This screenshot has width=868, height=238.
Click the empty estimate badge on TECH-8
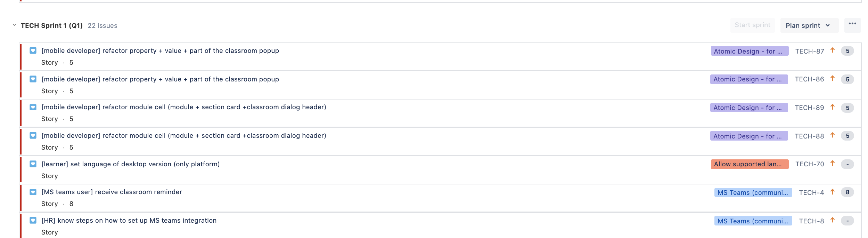(847, 221)
